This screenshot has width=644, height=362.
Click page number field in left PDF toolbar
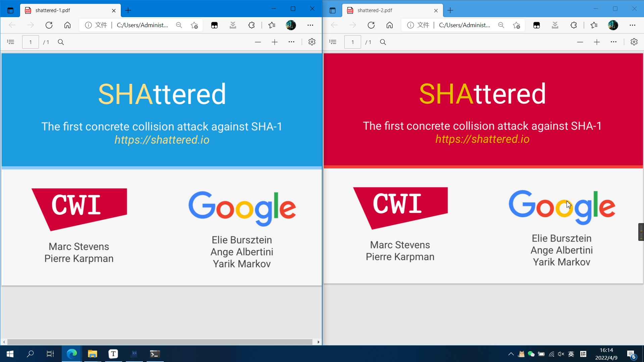tap(31, 42)
